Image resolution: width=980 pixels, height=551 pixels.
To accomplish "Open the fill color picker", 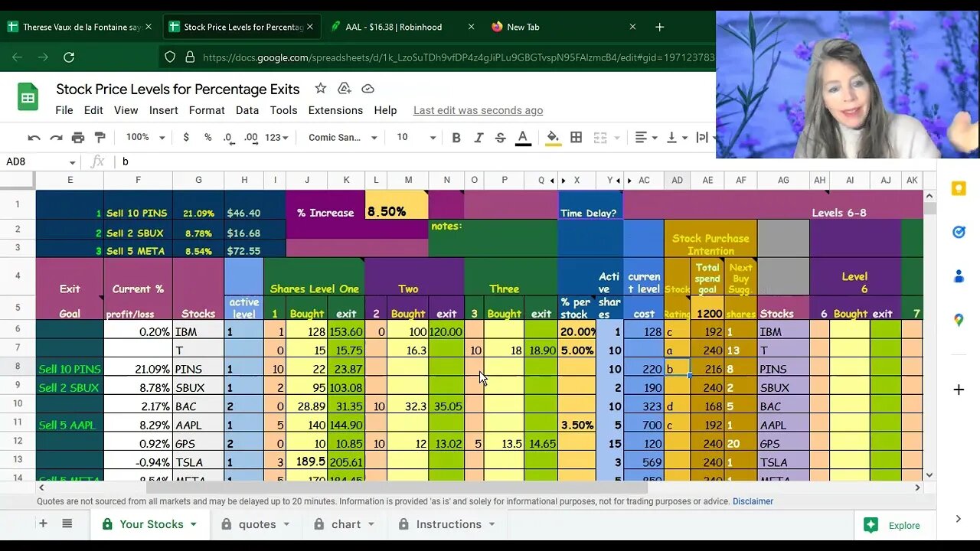I will pyautogui.click(x=553, y=138).
